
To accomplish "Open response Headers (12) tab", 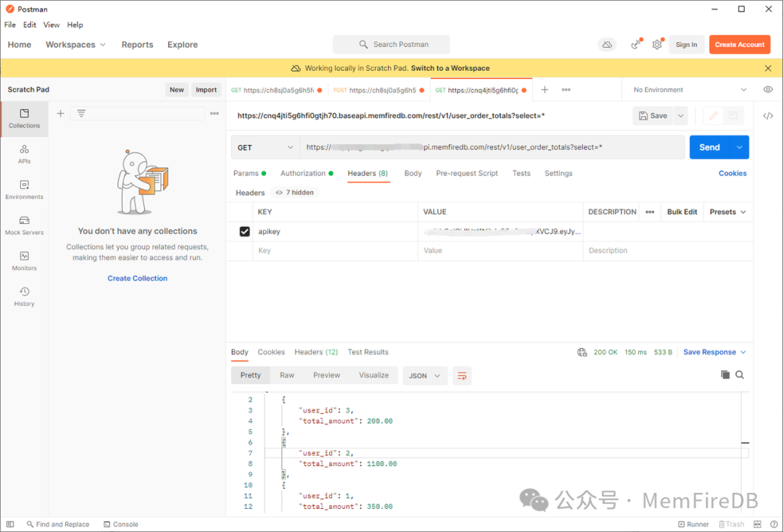I will click(x=316, y=352).
